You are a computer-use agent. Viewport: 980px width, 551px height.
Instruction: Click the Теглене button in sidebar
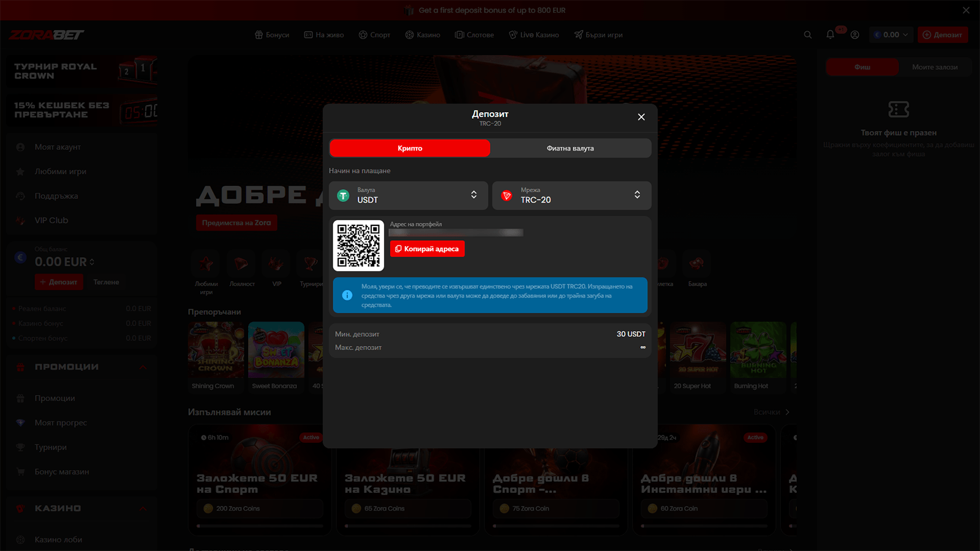pos(106,282)
